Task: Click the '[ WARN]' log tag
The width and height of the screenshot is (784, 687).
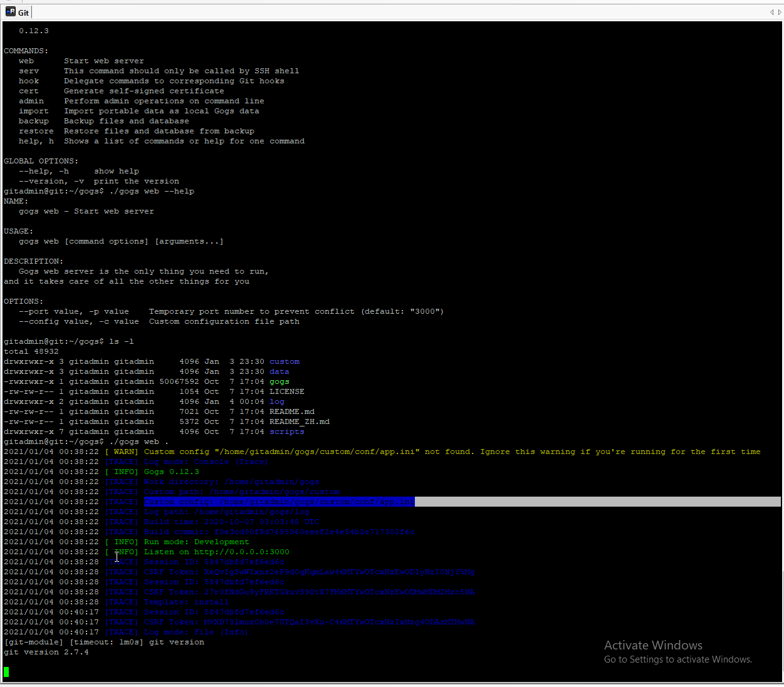Action: click(x=122, y=452)
